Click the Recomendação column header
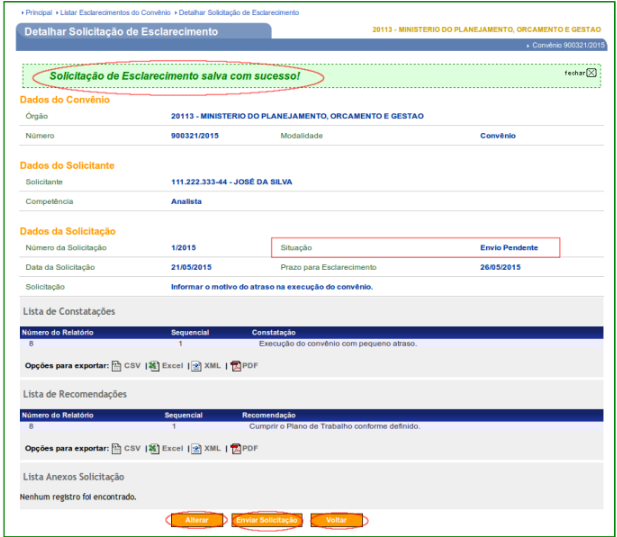Image resolution: width=617 pixels, height=537 pixels. (269, 415)
